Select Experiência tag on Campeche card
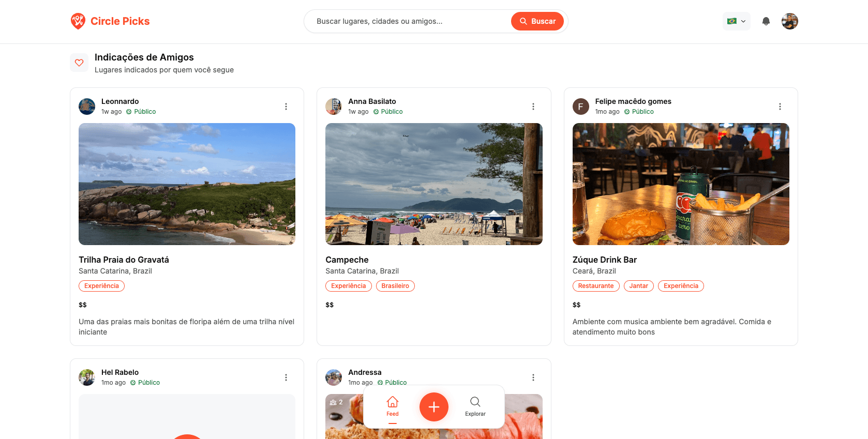Image resolution: width=868 pixels, height=439 pixels. (x=349, y=286)
